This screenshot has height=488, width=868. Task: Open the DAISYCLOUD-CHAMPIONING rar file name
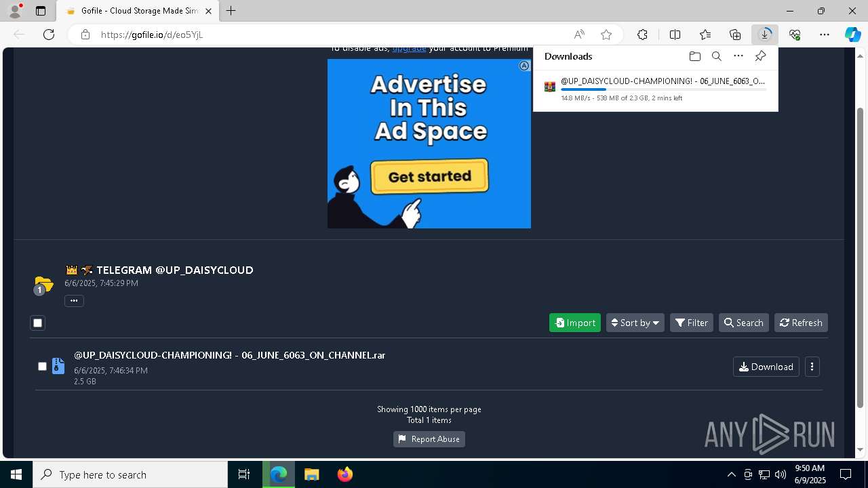coord(229,355)
